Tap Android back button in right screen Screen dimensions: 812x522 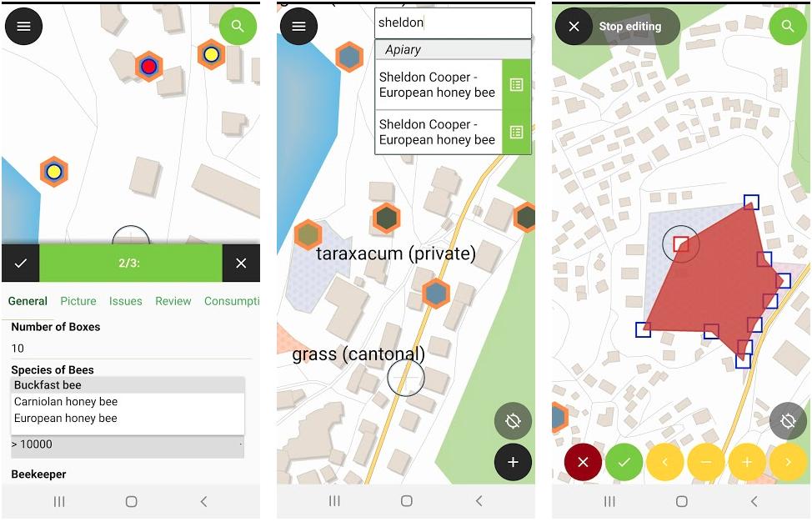click(x=754, y=501)
